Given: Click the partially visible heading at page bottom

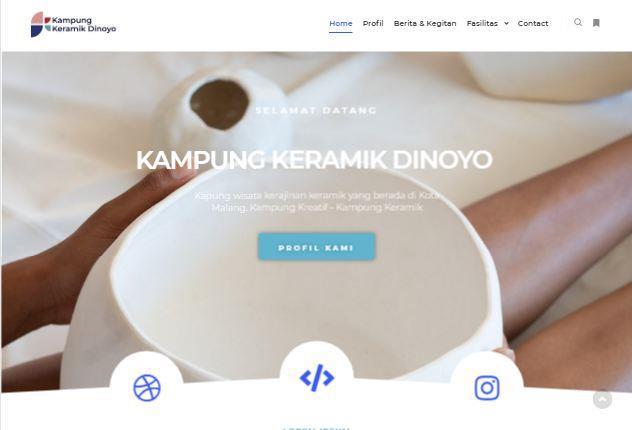Looking at the screenshot, I should [316, 428].
